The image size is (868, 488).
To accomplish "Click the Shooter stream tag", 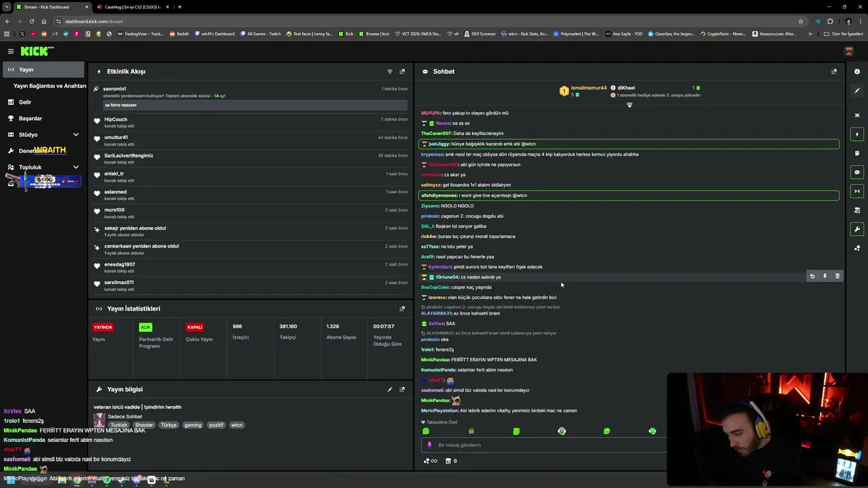I will [144, 425].
